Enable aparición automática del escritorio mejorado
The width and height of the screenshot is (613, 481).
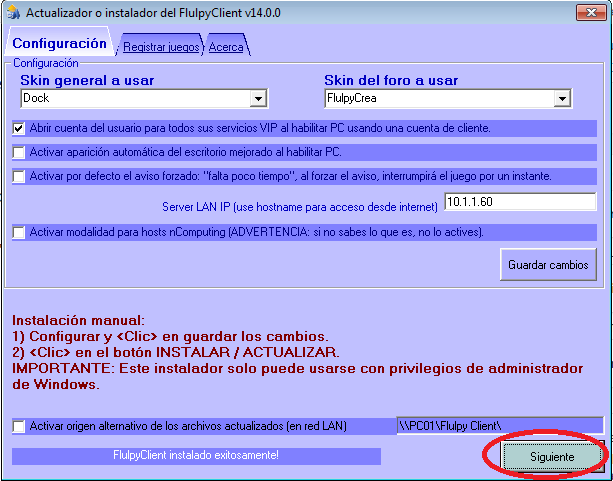(x=18, y=152)
